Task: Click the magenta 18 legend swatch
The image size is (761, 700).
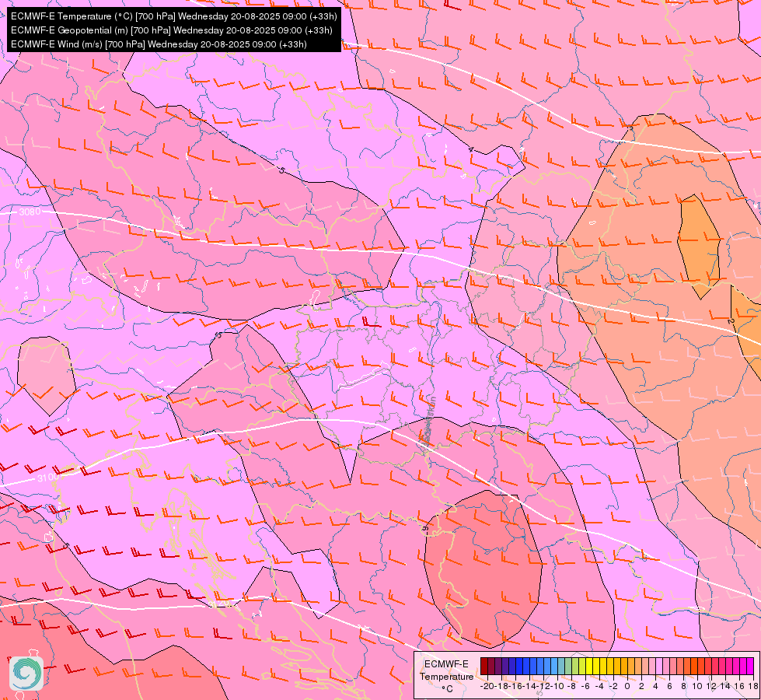Action: (750, 666)
